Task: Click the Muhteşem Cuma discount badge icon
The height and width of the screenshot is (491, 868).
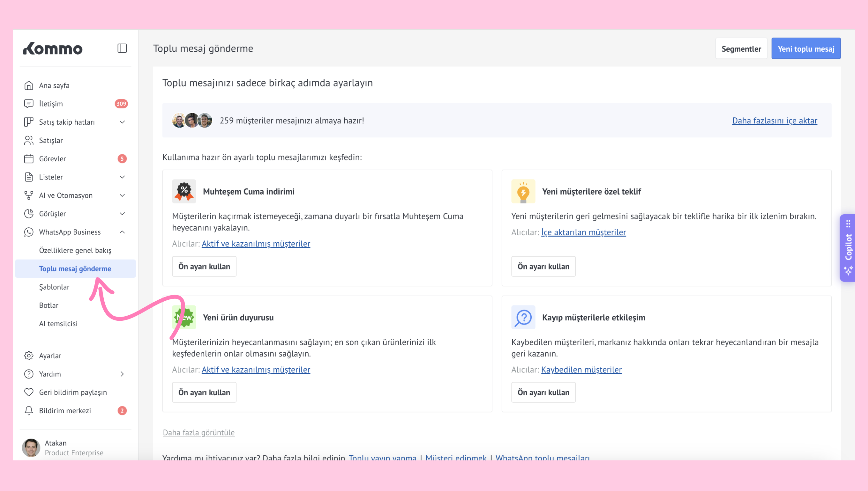Action: tap(184, 191)
